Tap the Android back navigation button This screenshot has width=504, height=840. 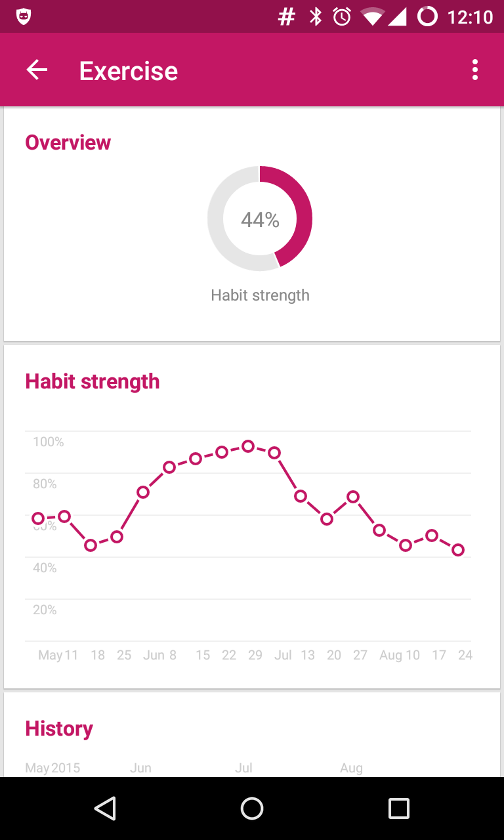[x=105, y=808]
